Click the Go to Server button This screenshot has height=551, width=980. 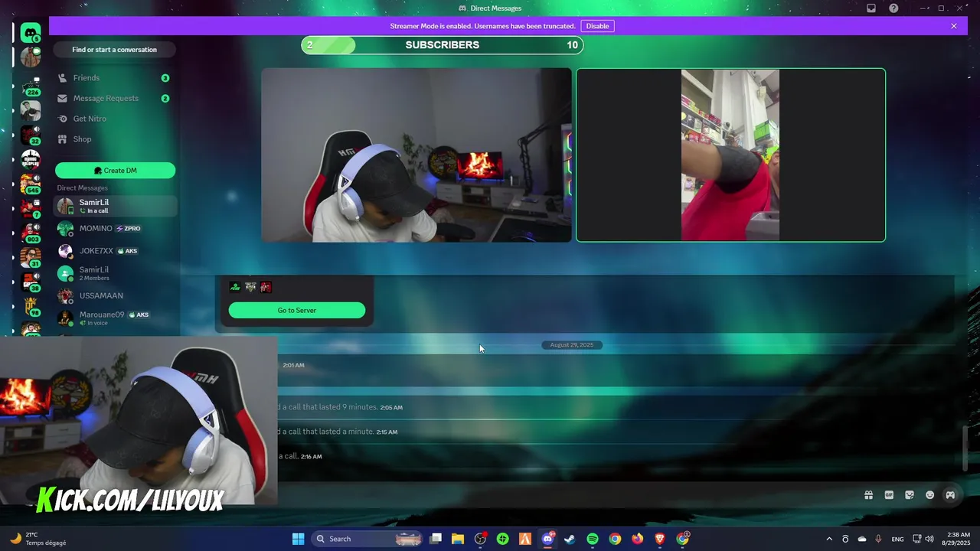point(297,310)
